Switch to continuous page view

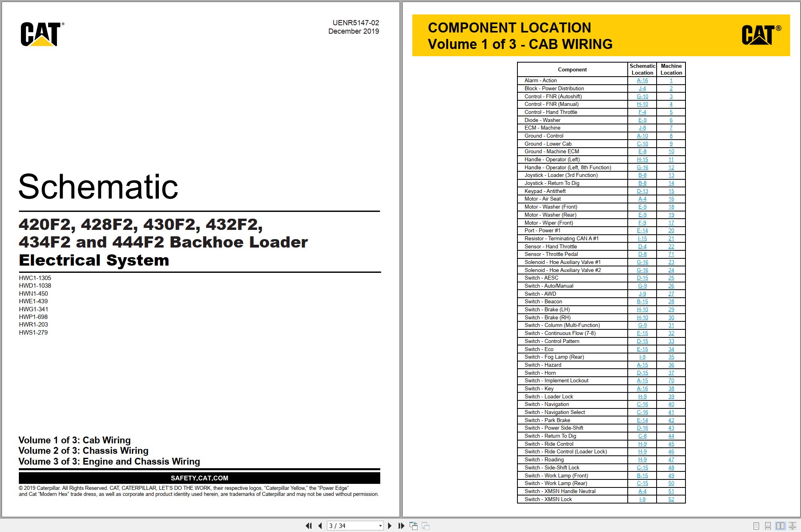tap(768, 526)
